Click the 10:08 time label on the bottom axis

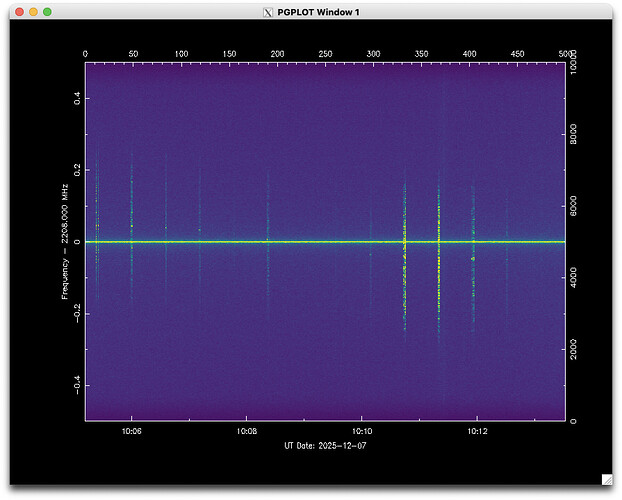(247, 431)
